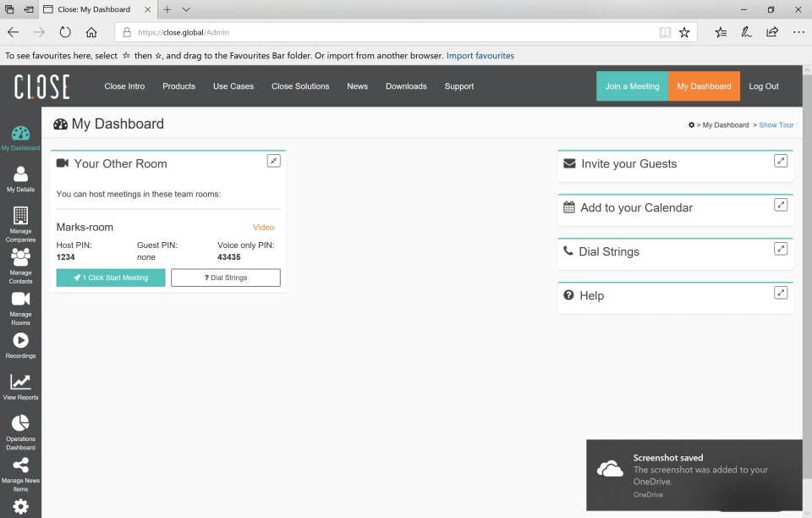
Task: Refresh the page
Action: (x=65, y=32)
